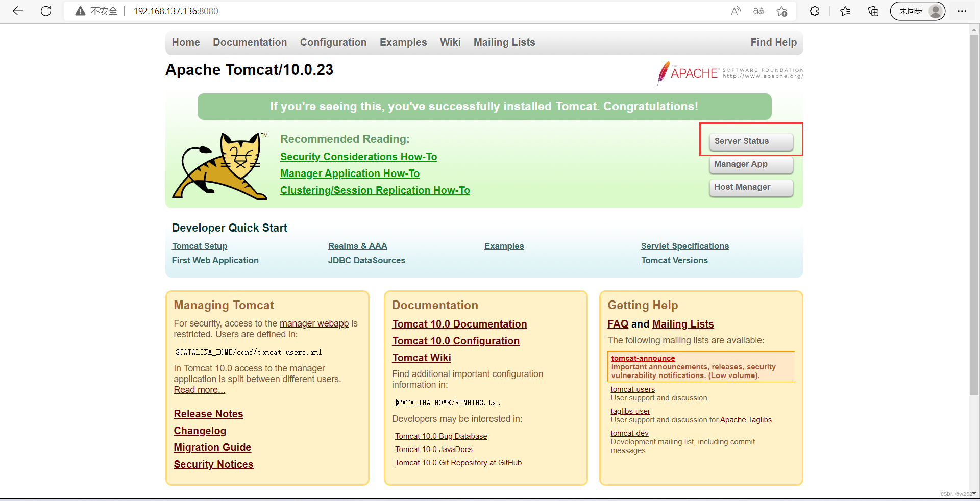Open the Changelog link
The width and height of the screenshot is (980, 501).
click(x=200, y=431)
